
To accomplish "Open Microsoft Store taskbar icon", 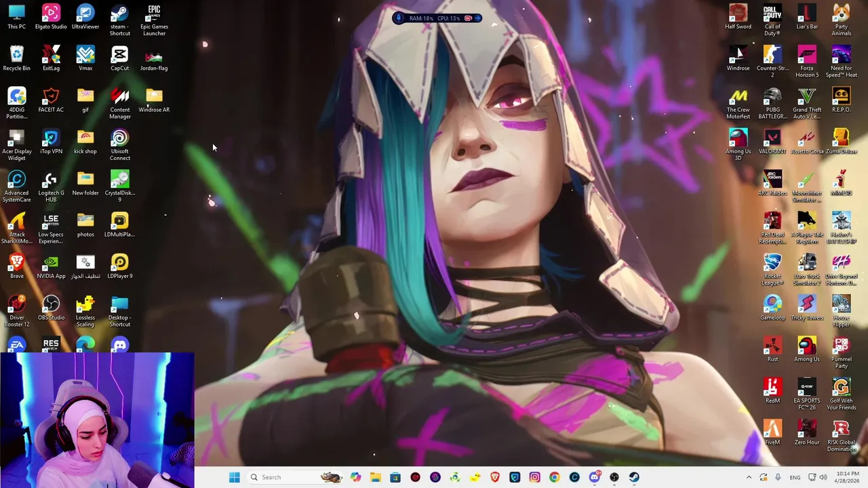I will [x=395, y=477].
